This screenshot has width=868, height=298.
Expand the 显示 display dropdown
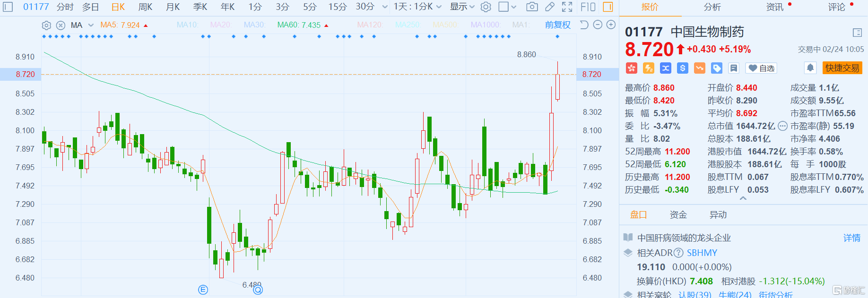point(462,7)
